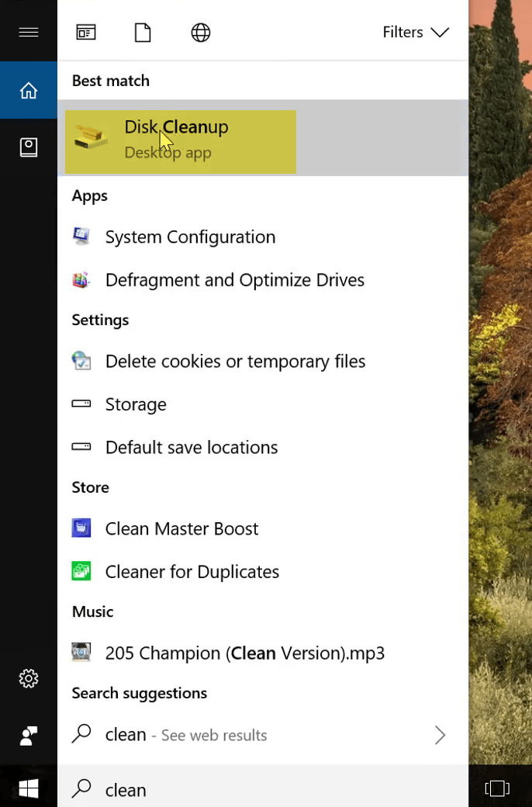This screenshot has width=532, height=807.
Task: Click the Task View taskbar icon
Action: coord(497,788)
